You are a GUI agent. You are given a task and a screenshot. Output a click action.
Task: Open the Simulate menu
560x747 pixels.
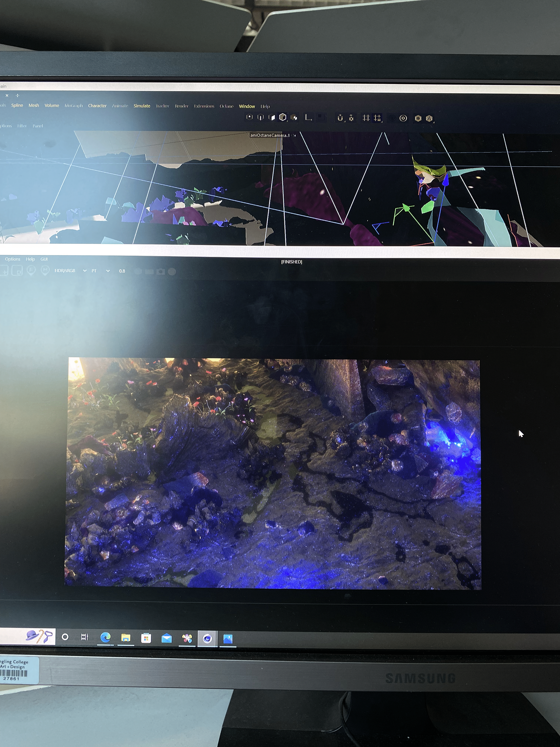point(142,106)
